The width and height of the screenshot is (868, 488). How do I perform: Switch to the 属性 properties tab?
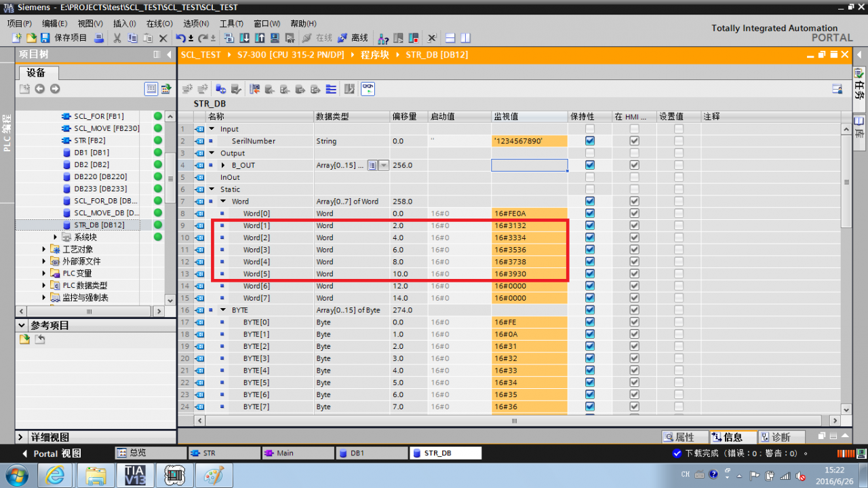pos(684,438)
